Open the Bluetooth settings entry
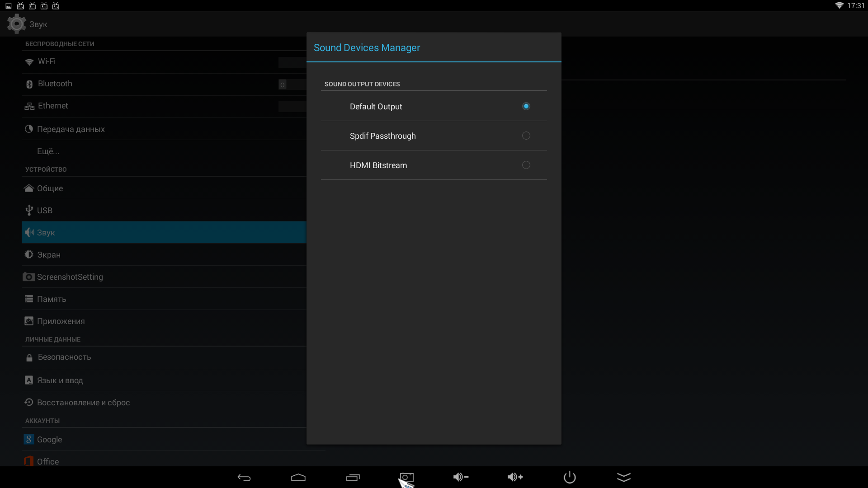The width and height of the screenshot is (868, 488). 55,84
